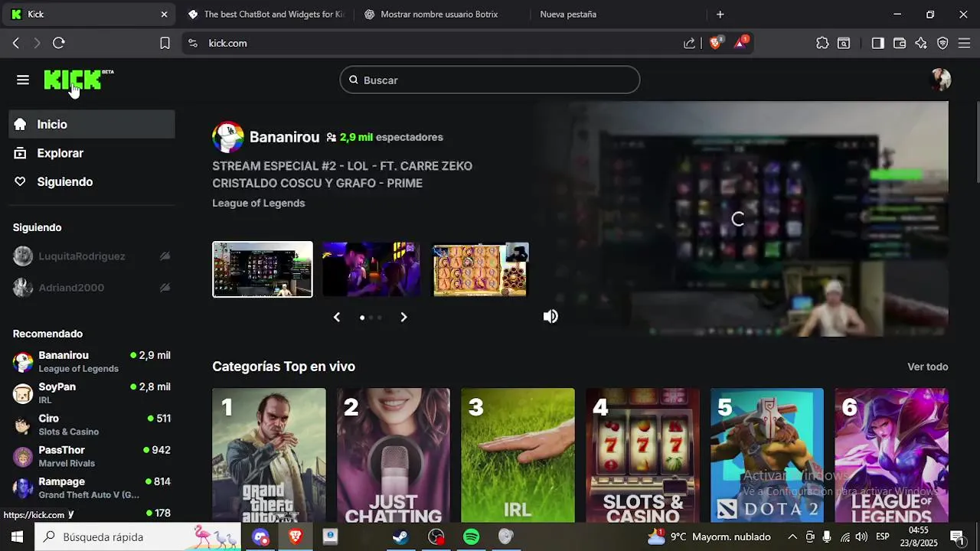The width and height of the screenshot is (980, 551).
Task: Open the stream title STREAM ESPECIAL #2
Action: [x=342, y=174]
